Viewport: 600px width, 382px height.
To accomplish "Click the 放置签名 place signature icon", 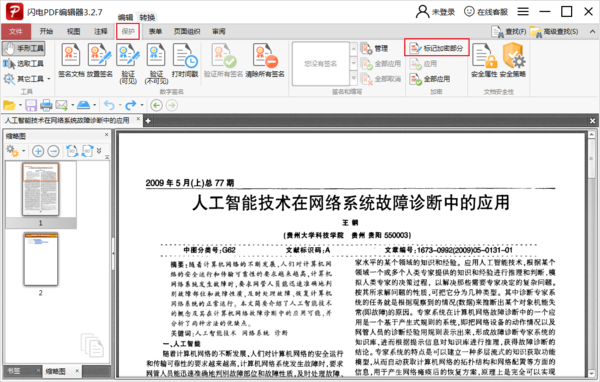I will [99, 60].
